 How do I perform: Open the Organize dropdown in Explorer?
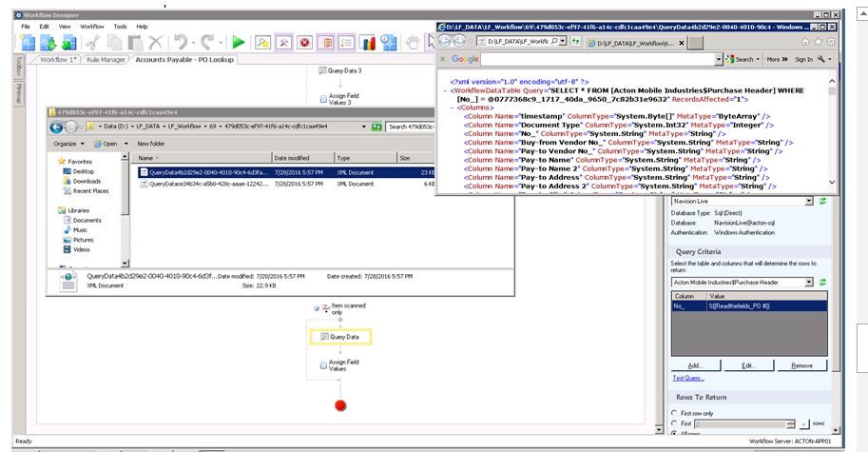point(68,143)
